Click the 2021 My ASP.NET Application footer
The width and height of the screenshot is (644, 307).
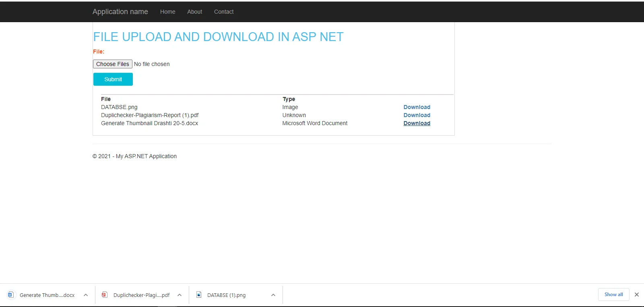coord(134,156)
